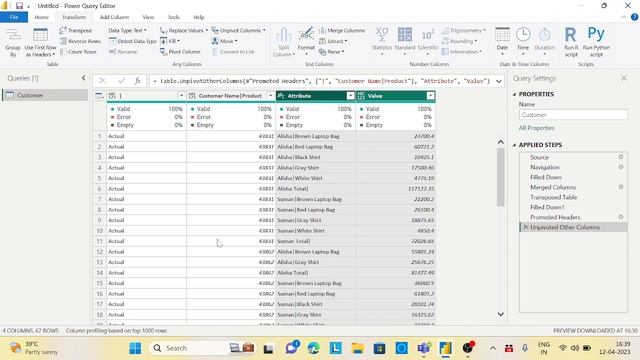
Task: Select the Transposed Table step
Action: pyautogui.click(x=553, y=197)
